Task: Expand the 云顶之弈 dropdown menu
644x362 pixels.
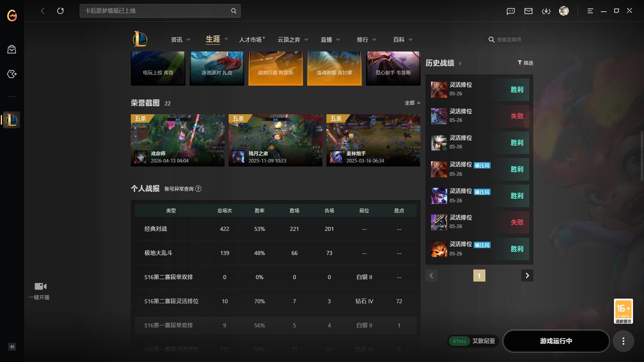Action: click(306, 40)
